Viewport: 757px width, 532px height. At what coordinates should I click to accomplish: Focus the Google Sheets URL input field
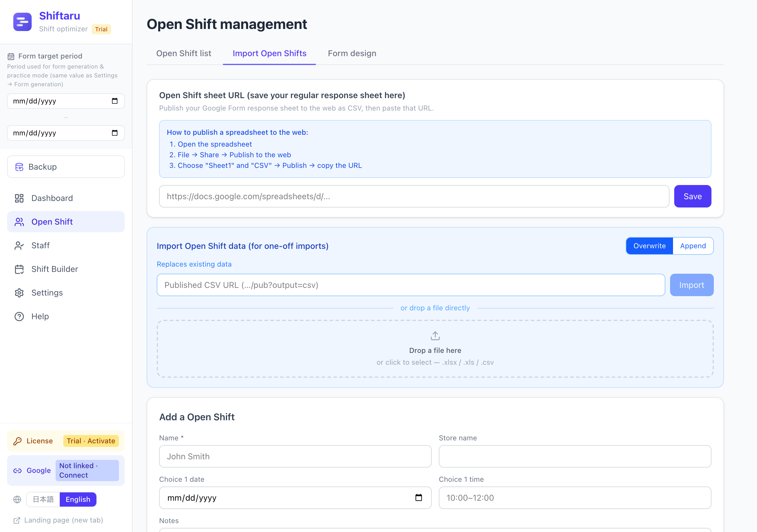click(414, 197)
